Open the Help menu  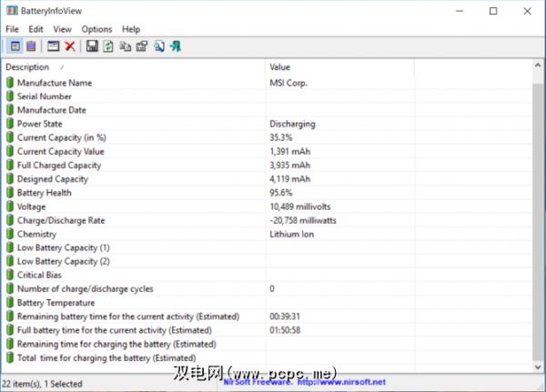pos(131,29)
